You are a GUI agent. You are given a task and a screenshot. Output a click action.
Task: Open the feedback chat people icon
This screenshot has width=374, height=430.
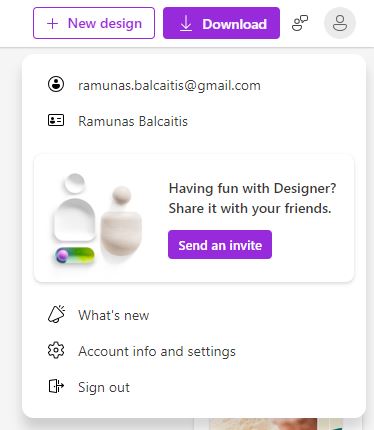coord(300,23)
